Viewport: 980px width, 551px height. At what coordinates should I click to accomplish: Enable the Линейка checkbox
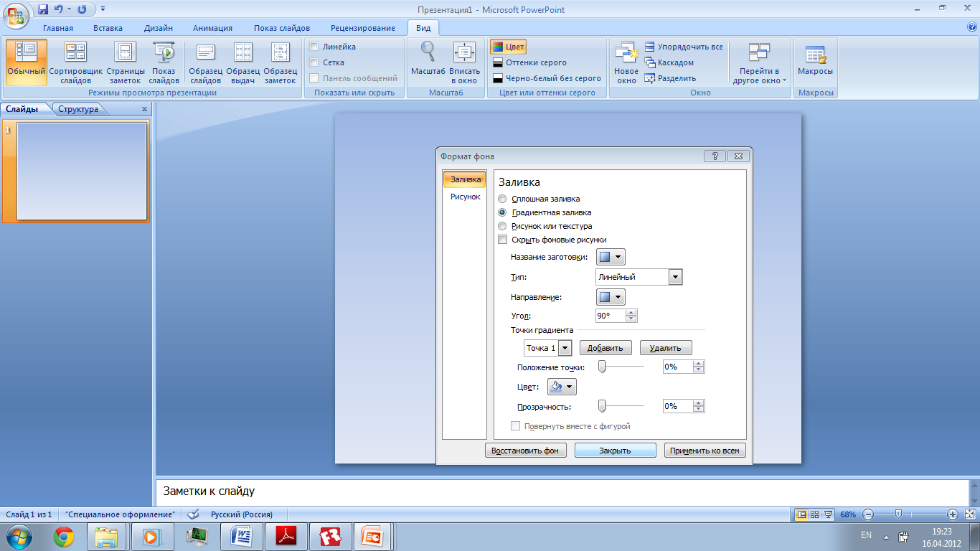314,47
